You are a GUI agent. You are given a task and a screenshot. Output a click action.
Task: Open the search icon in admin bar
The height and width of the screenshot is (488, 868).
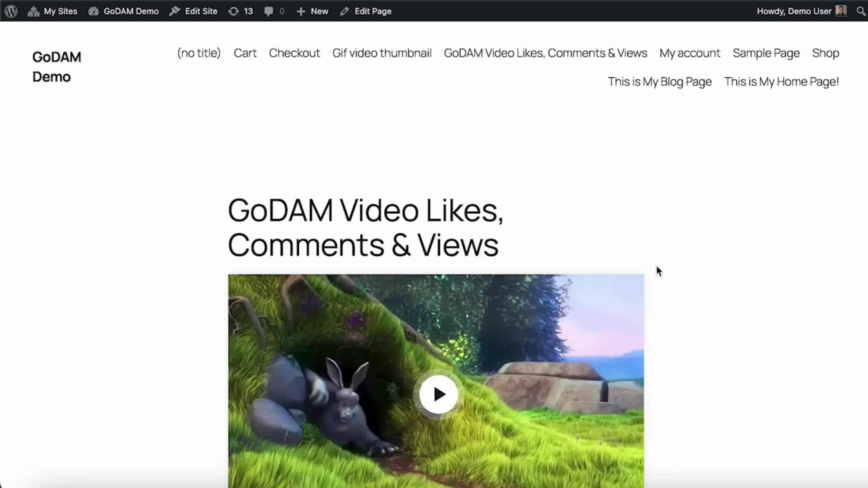coord(861,11)
